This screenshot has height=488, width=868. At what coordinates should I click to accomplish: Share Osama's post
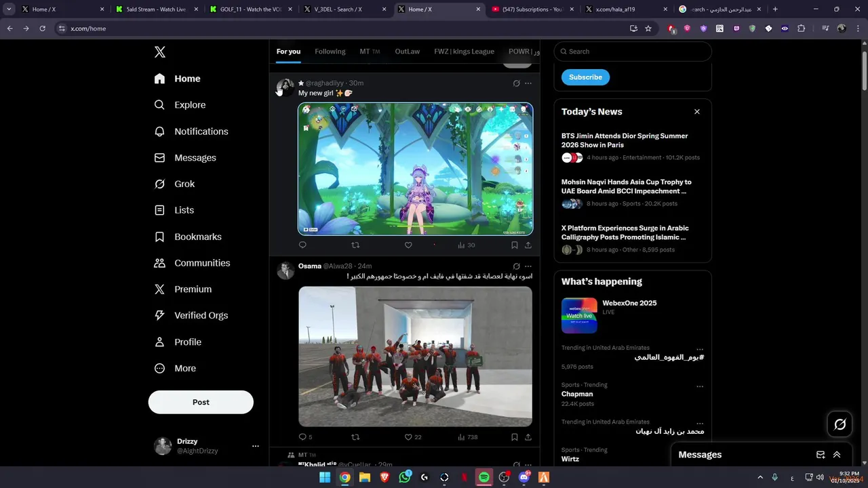[x=528, y=437]
